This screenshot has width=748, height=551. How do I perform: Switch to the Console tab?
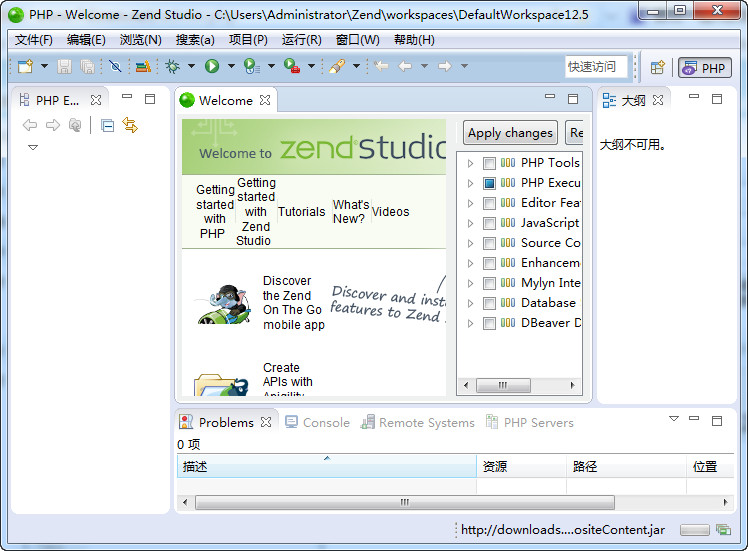pos(317,423)
